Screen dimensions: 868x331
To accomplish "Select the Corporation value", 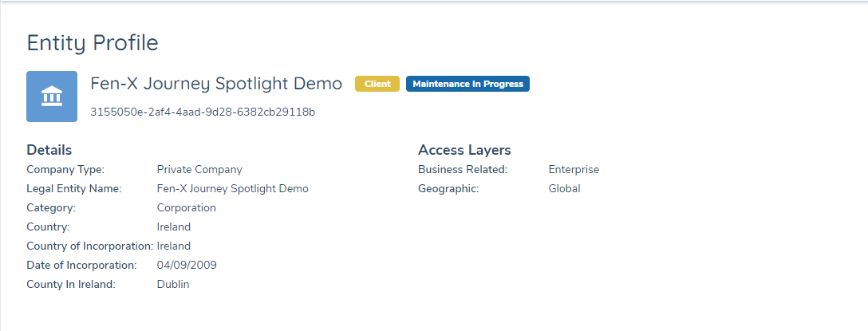I will [x=187, y=208].
